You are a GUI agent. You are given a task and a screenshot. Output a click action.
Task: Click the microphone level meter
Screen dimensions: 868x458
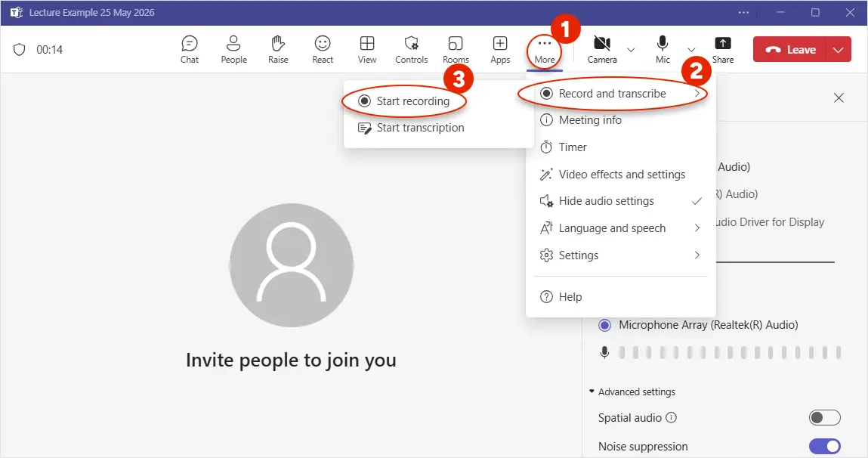pyautogui.click(x=730, y=352)
